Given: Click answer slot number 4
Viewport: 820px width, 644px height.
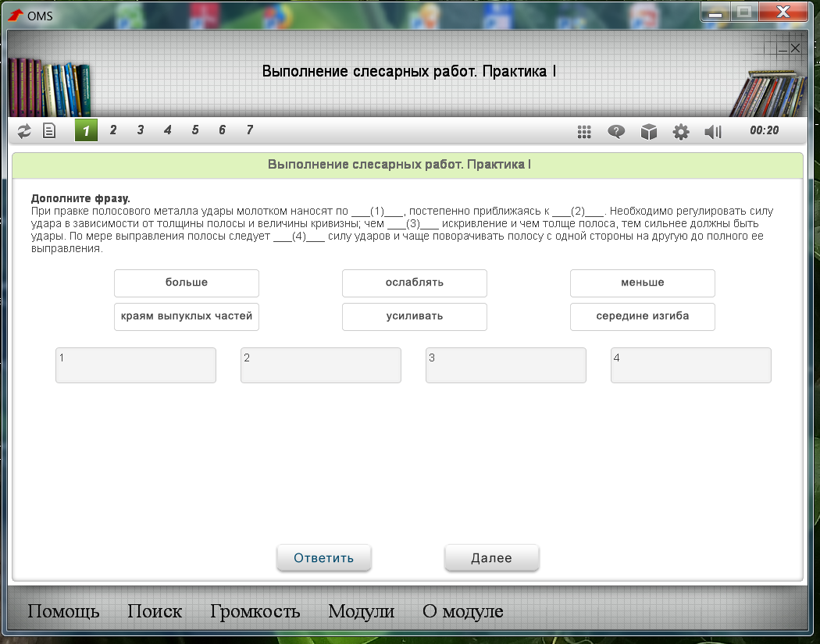Looking at the screenshot, I should (691, 365).
